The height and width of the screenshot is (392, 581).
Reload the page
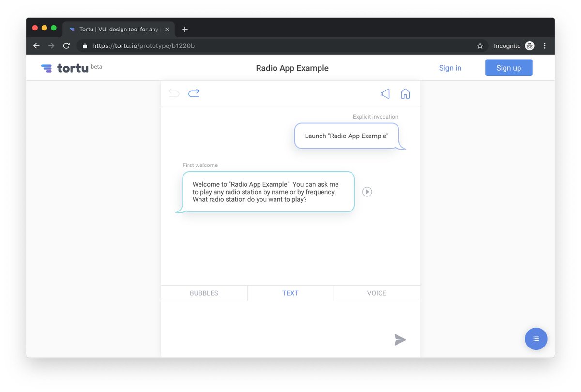pyautogui.click(x=66, y=46)
